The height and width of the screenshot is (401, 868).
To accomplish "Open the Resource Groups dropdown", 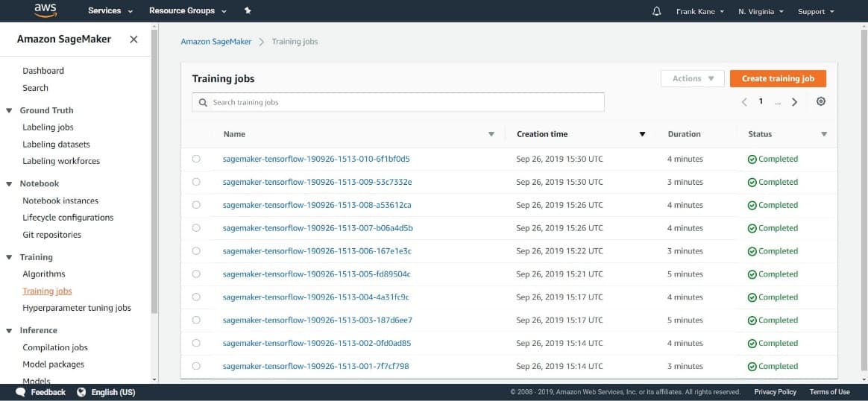I will 188,11.
